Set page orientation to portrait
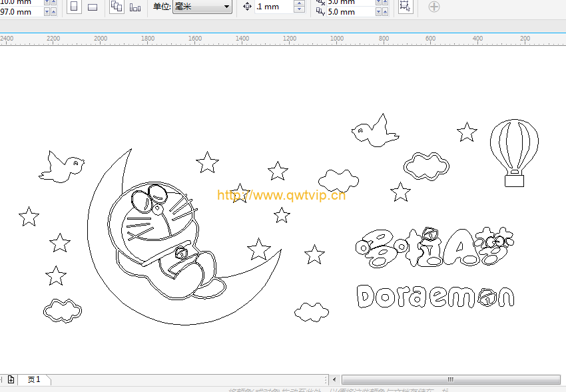This screenshot has height=392, width=566. coord(74,7)
